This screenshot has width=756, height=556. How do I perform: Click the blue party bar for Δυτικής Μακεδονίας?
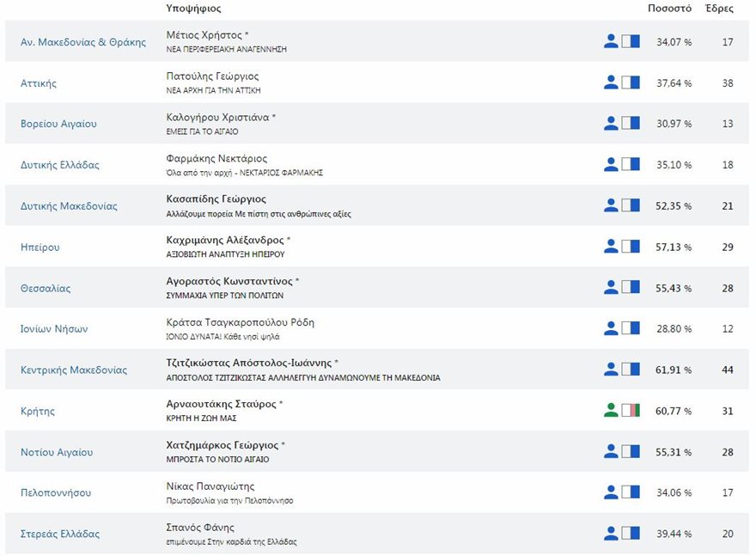point(631,205)
